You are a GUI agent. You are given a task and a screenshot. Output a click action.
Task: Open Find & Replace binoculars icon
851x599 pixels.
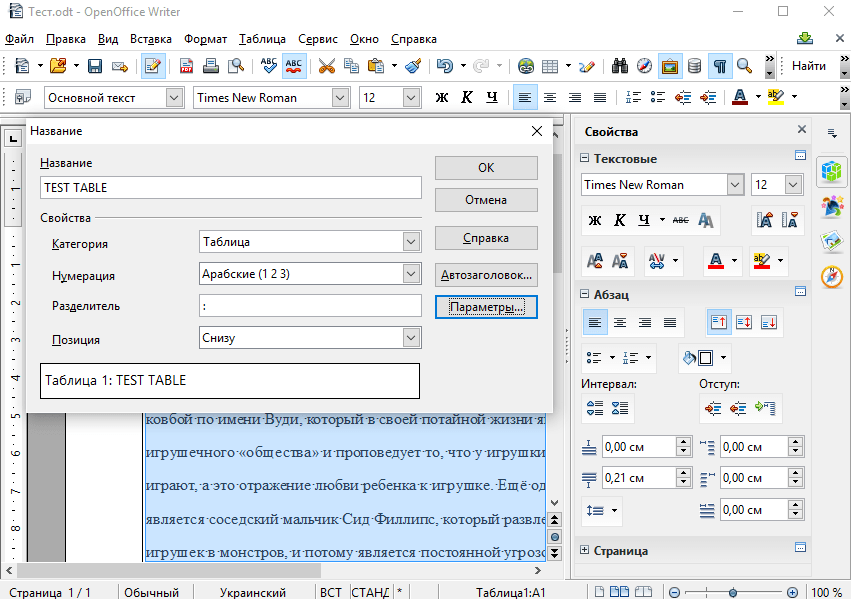pyautogui.click(x=619, y=66)
